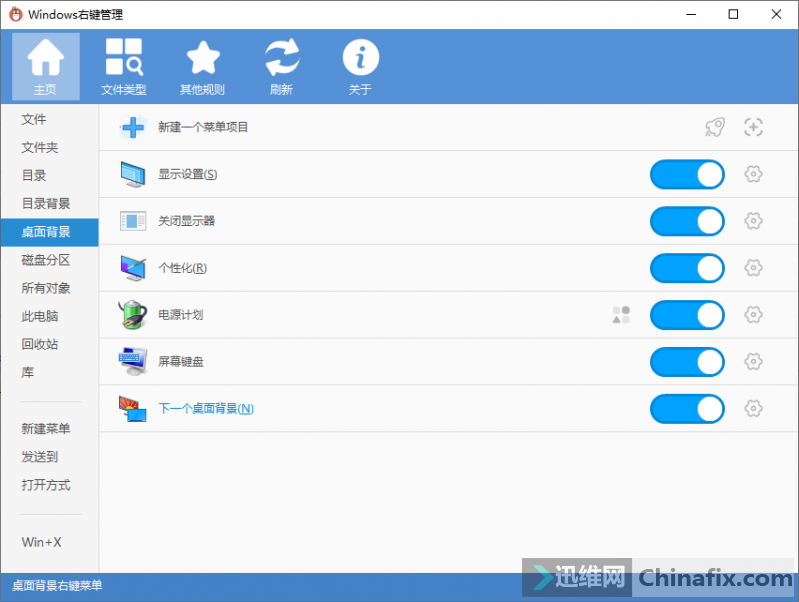The image size is (799, 602).
Task: Click the 下一个桌面背景(N) link text
Action: click(x=206, y=408)
